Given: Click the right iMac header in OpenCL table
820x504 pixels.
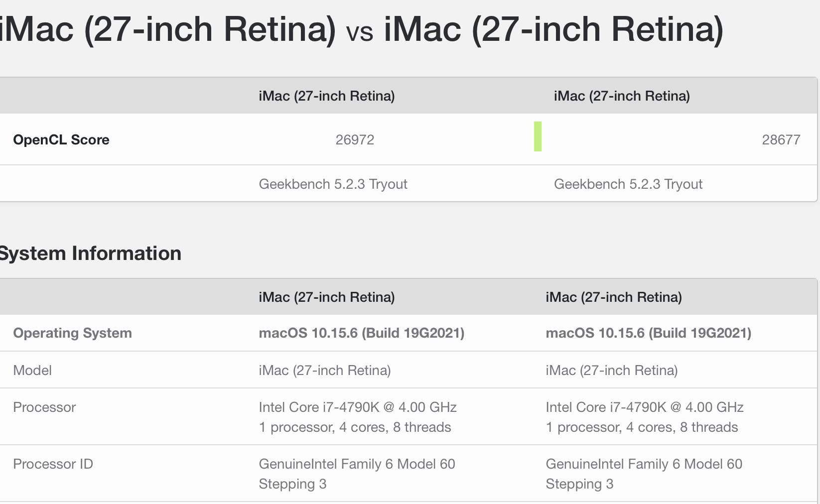Looking at the screenshot, I should tap(622, 96).
